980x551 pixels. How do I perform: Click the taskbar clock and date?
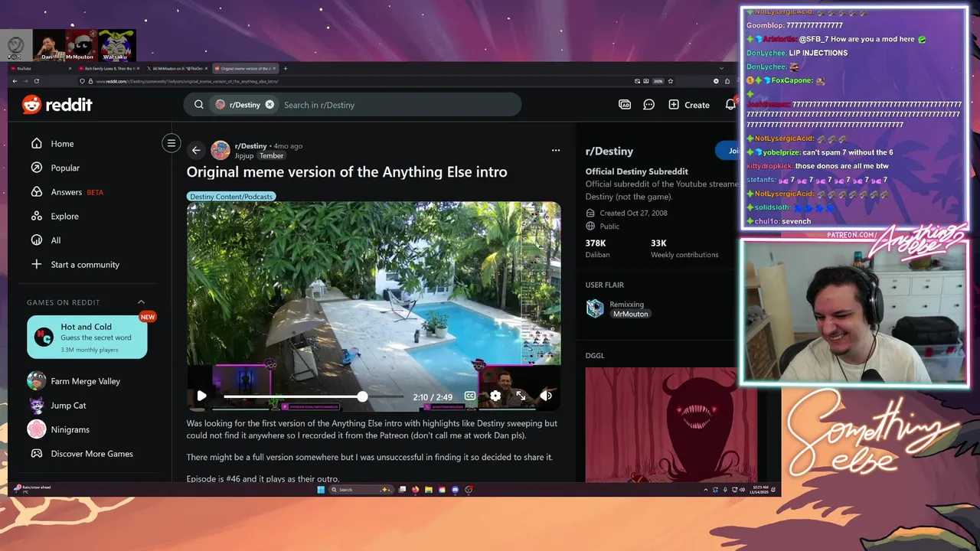(x=761, y=490)
